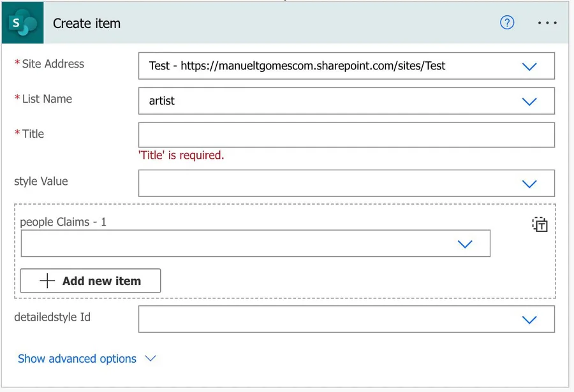Open the people Claims - 1 dropdown arrow

click(x=465, y=244)
